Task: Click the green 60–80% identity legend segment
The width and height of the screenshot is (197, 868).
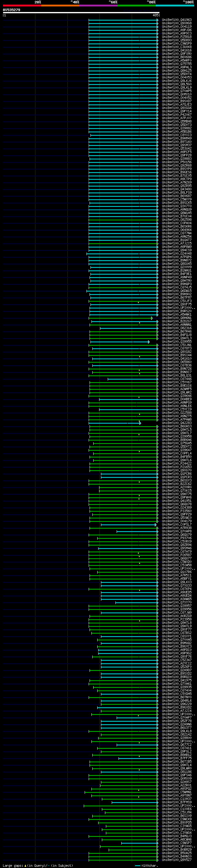Action: tap(137, 6)
